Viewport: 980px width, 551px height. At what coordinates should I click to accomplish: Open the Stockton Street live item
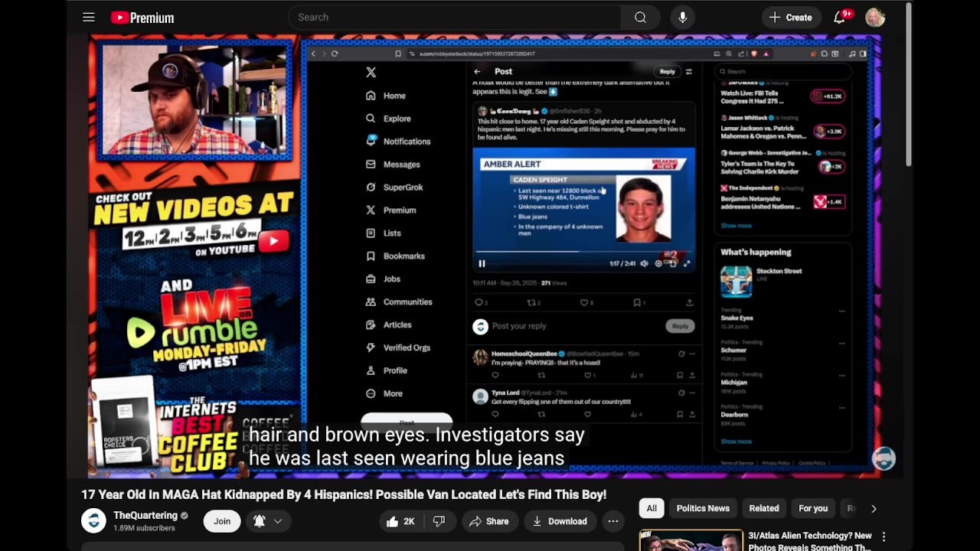click(783, 282)
